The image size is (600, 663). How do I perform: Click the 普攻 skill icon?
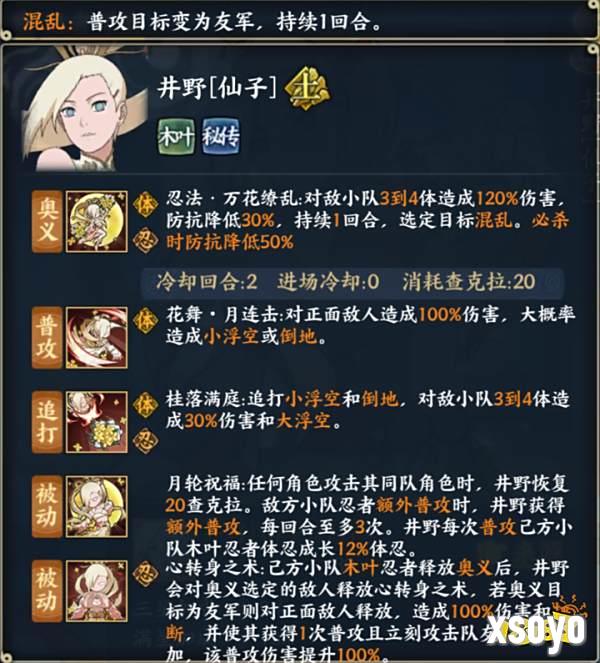click(97, 337)
